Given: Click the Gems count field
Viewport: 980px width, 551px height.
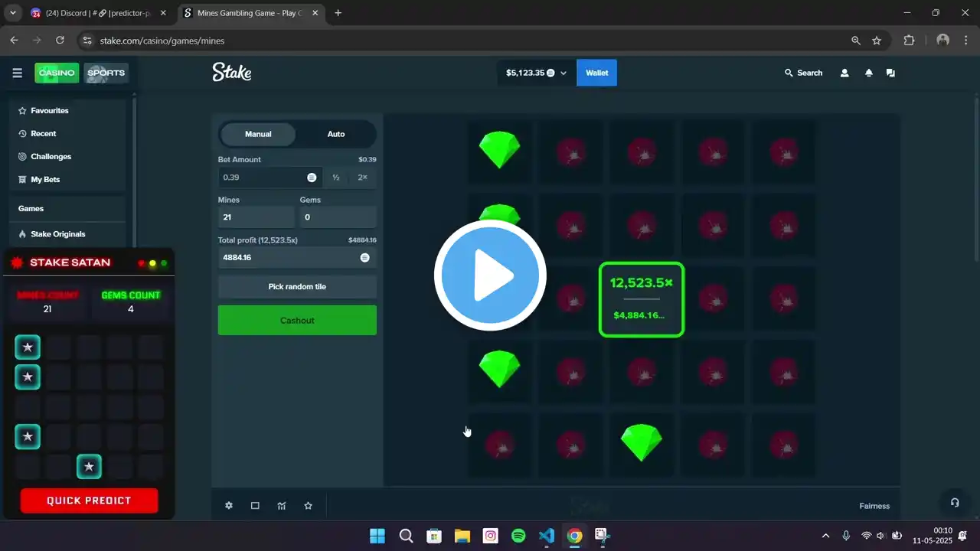Looking at the screenshot, I should coord(338,217).
